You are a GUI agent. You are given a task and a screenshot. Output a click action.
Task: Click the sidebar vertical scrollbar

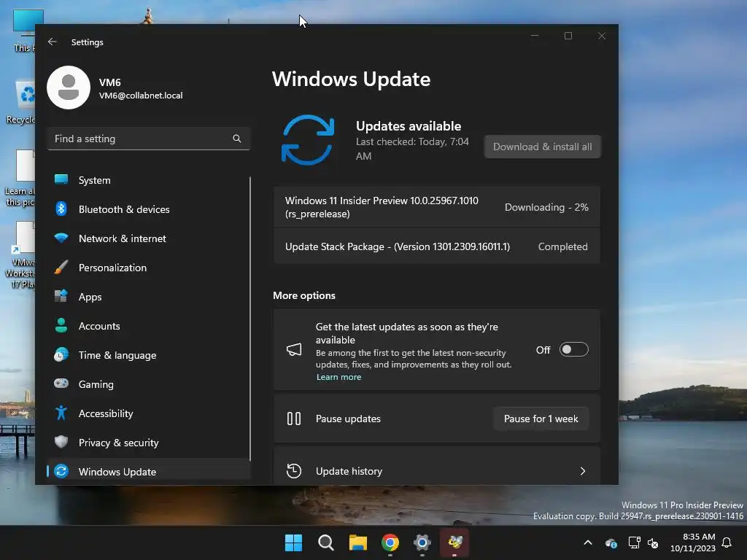(249, 319)
